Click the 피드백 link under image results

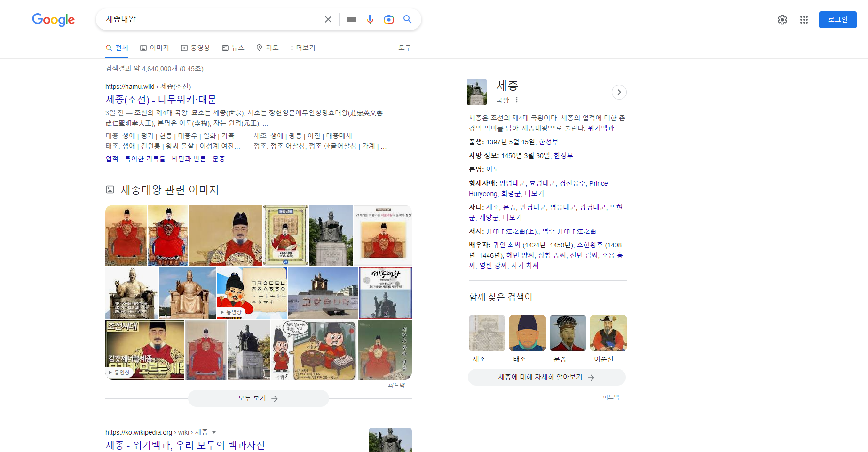click(396, 385)
